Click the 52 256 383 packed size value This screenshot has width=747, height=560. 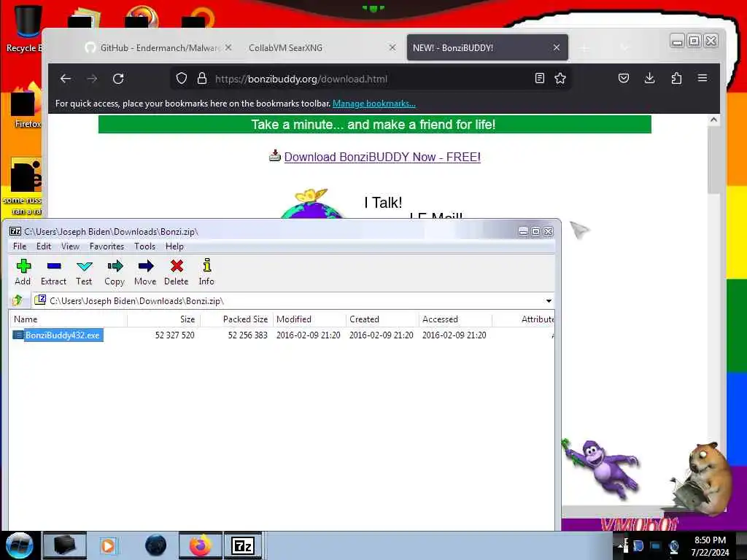248,335
